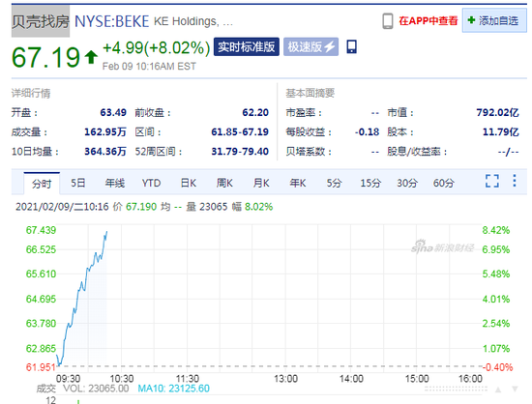Click the 8.42% percent axis label

pos(496,230)
